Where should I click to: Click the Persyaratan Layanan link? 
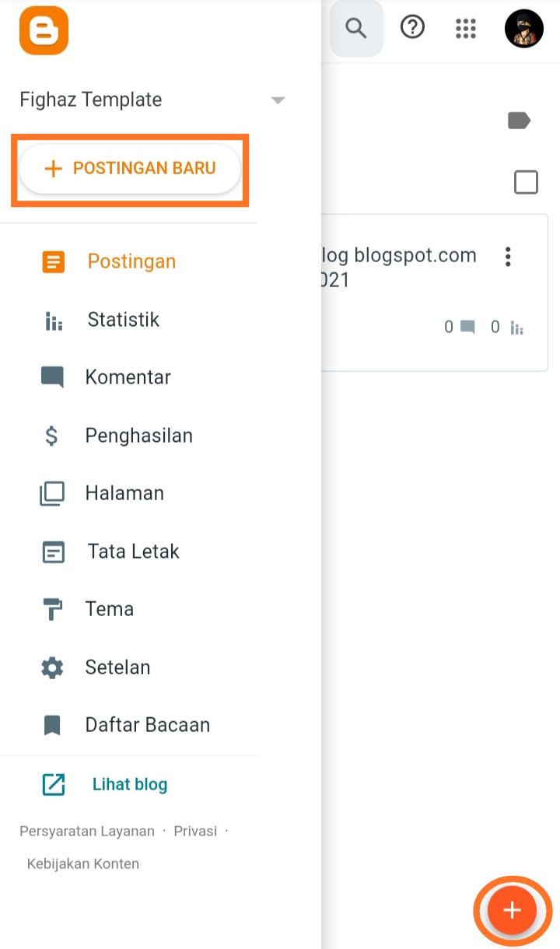pyautogui.click(x=87, y=831)
